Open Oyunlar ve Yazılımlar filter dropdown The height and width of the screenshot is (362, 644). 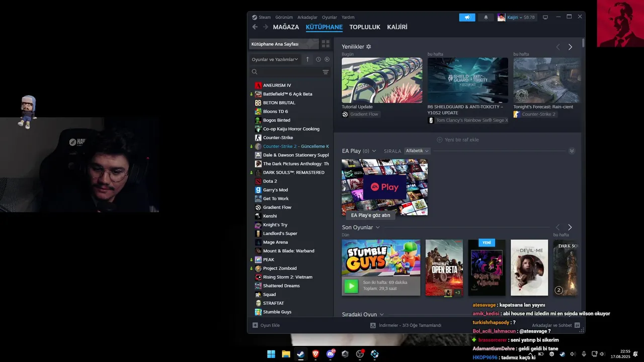pyautogui.click(x=275, y=59)
